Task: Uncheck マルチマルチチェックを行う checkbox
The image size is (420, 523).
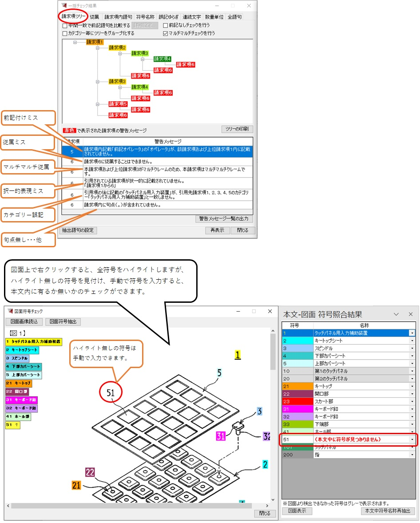Action: click(x=165, y=33)
